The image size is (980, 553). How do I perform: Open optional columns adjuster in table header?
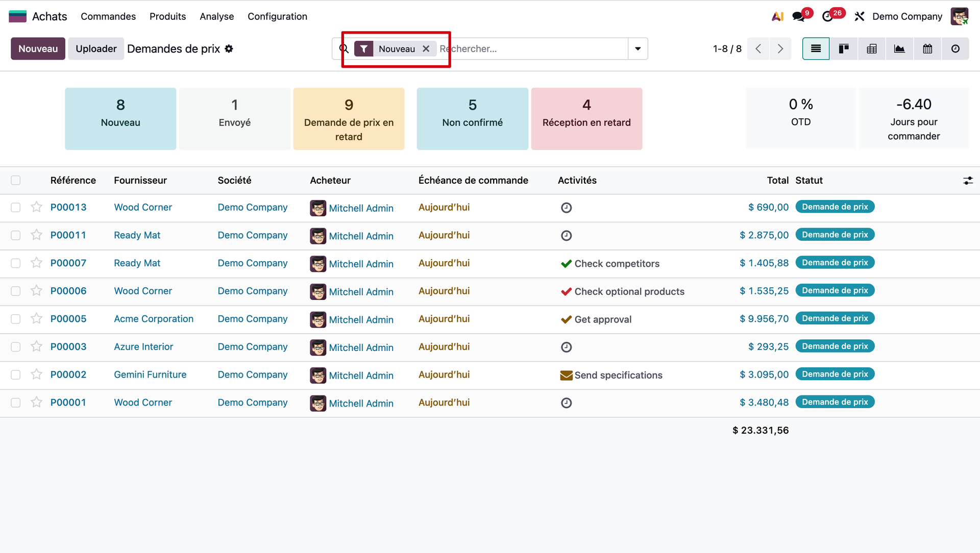coord(968,181)
